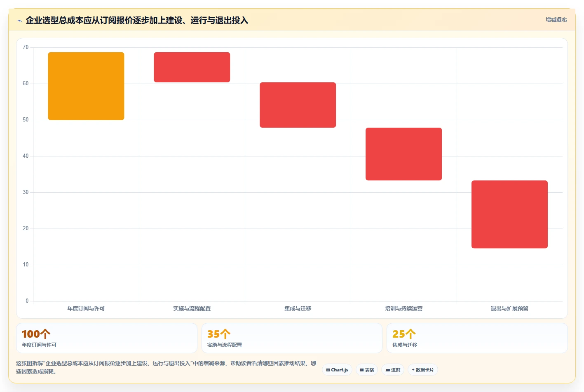
Task: Click the red 实施与流程配置 waterfall bar
Action: click(192, 67)
